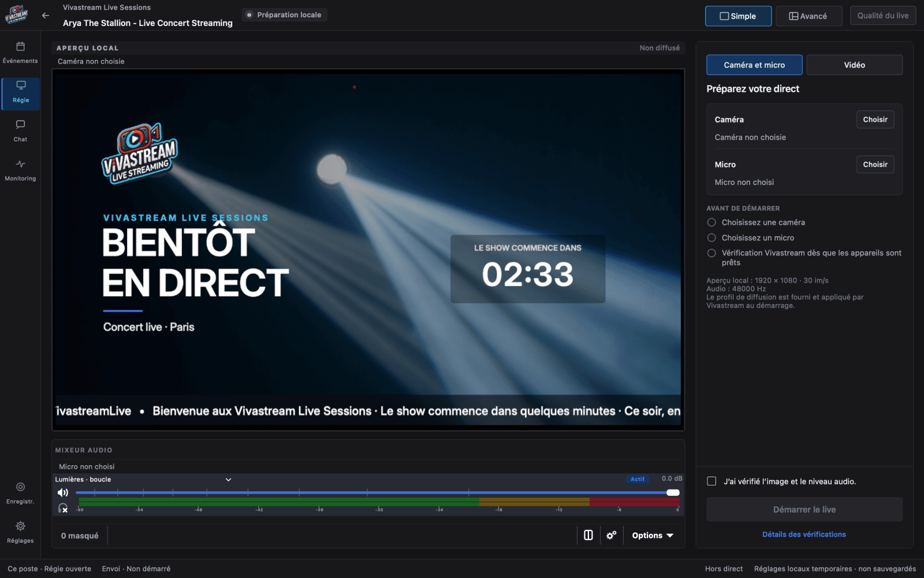This screenshot has width=924, height=578.
Task: Click the '0.0 dB' level value
Action: pyautogui.click(x=672, y=479)
